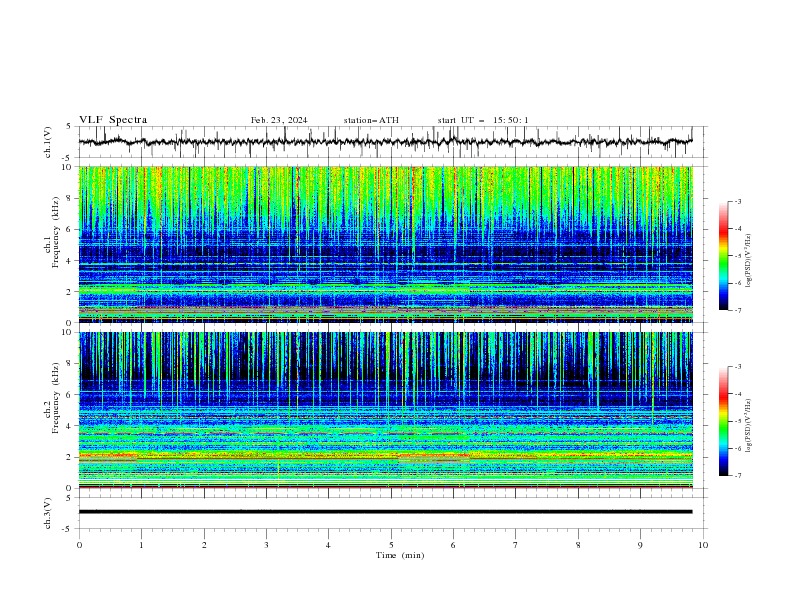
Task: Click the "-3" label on ch.1 colorbar
Action: pyautogui.click(x=737, y=201)
